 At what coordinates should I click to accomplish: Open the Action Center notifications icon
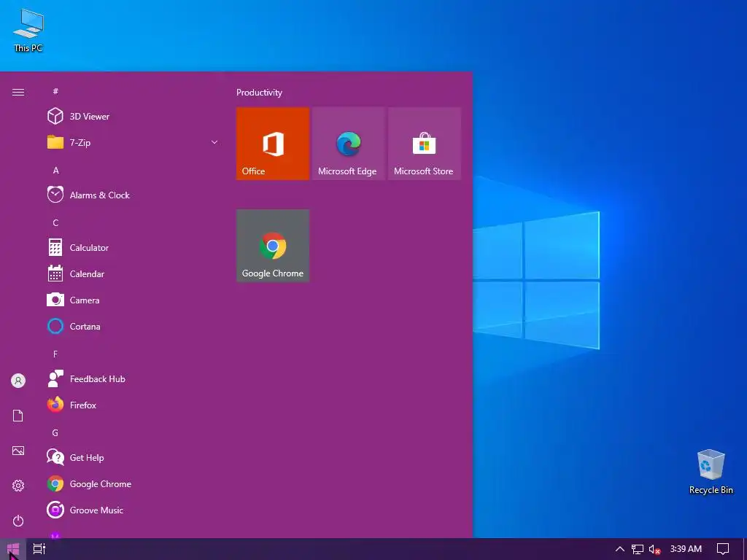(x=723, y=549)
